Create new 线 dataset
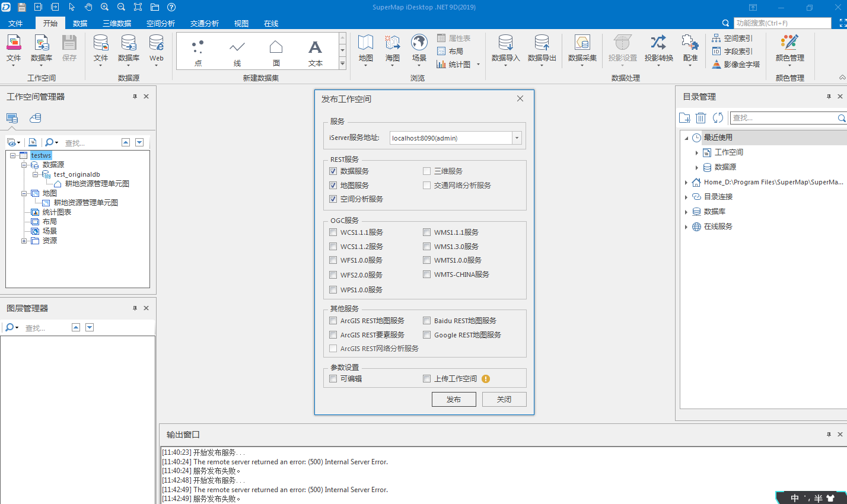Image resolution: width=847 pixels, height=504 pixels. point(237,52)
